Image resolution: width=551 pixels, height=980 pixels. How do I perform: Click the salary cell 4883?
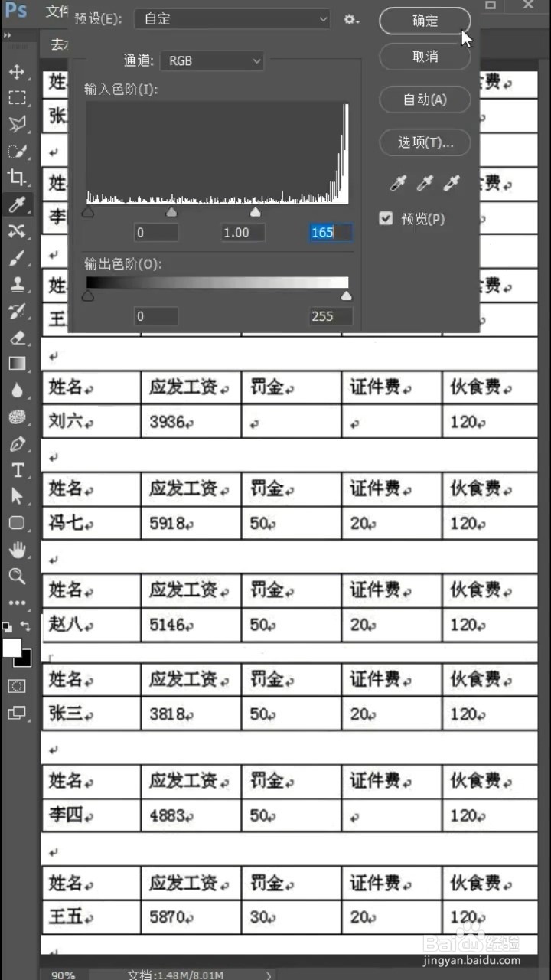point(191,815)
